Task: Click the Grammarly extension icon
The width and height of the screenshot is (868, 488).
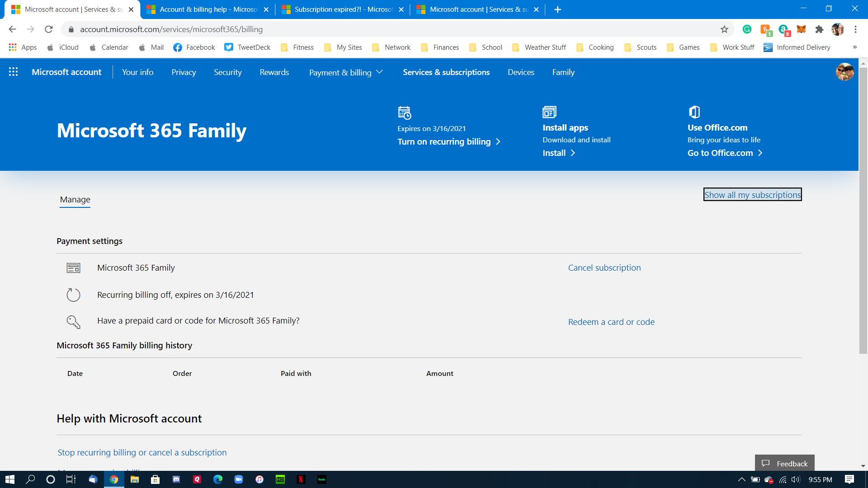Action: coord(747,29)
